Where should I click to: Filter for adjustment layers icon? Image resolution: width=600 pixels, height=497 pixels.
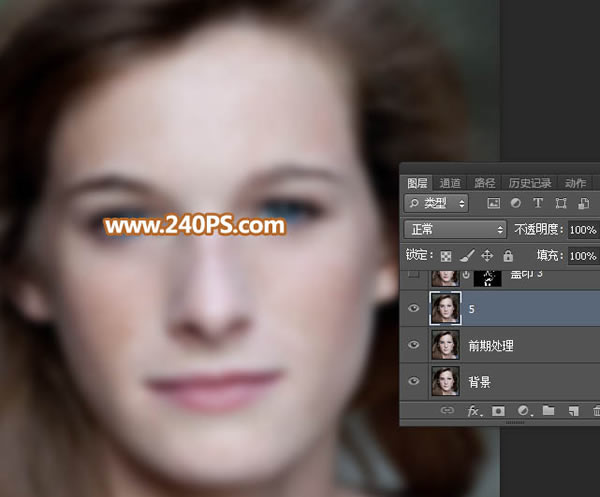515,203
